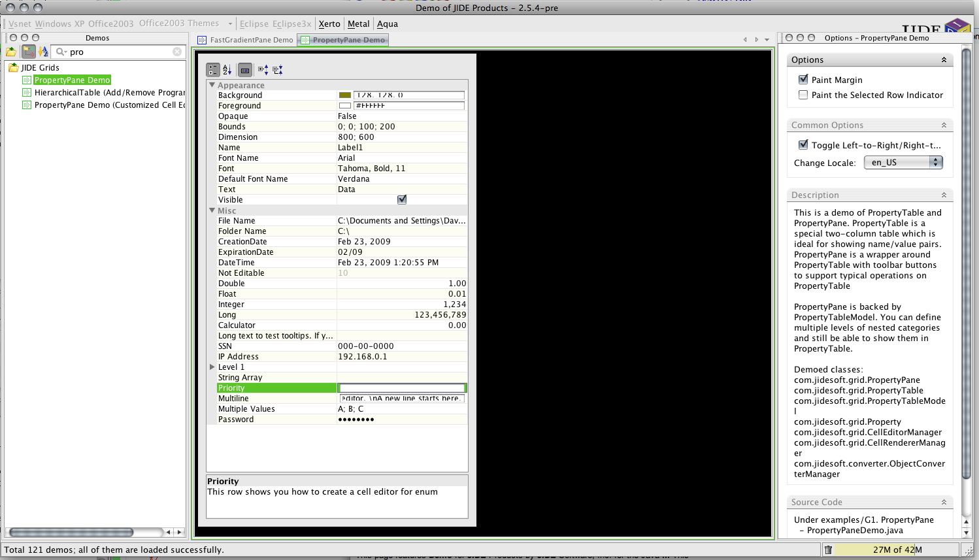Image resolution: width=979 pixels, height=560 pixels.
Task: Click the olive Background color swatch
Action: click(x=345, y=95)
